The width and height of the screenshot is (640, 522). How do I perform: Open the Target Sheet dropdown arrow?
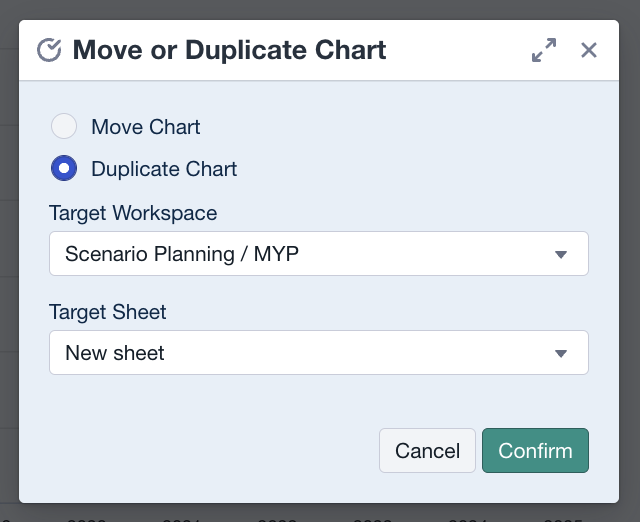coord(561,353)
